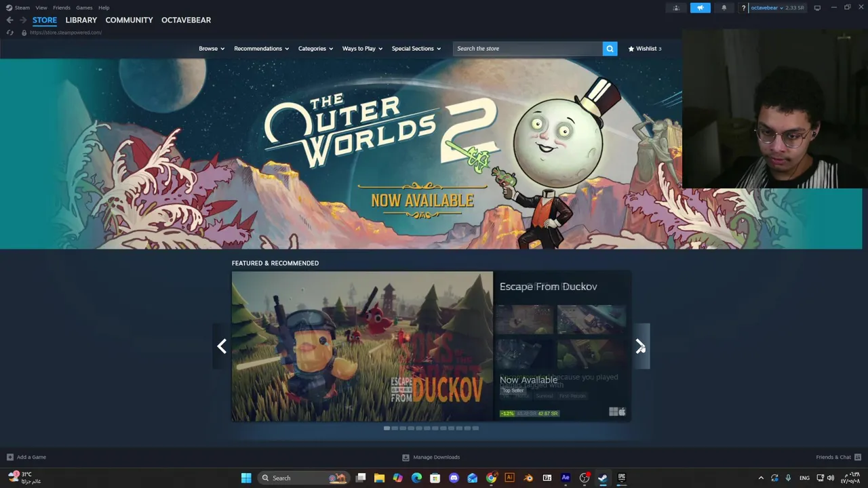Click the Duckov discounted price tag
This screenshot has width=868, height=488.
pyautogui.click(x=530, y=413)
